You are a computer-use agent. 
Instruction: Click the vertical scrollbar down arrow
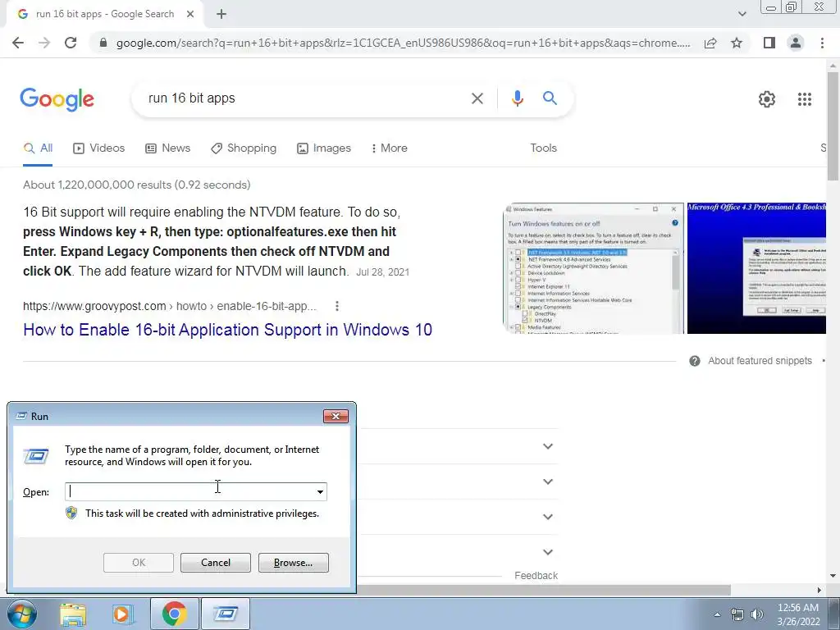(x=833, y=576)
